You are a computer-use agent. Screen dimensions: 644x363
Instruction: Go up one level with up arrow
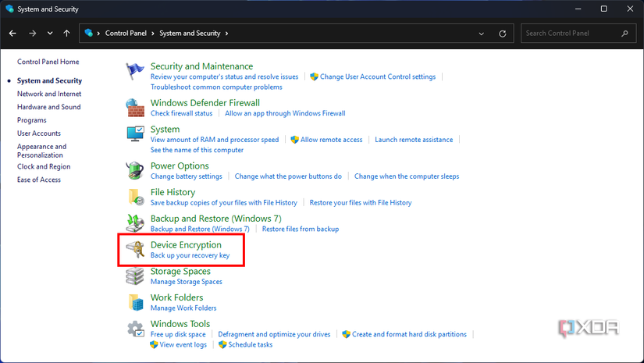pyautogui.click(x=67, y=34)
